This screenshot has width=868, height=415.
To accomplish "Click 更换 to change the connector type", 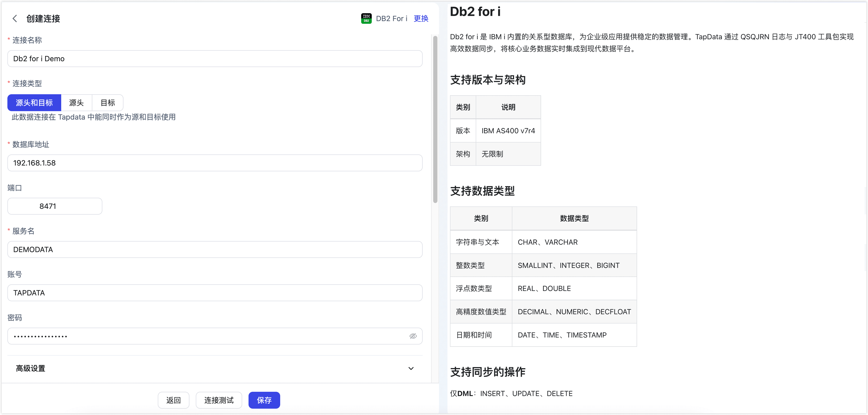I will coord(421,18).
